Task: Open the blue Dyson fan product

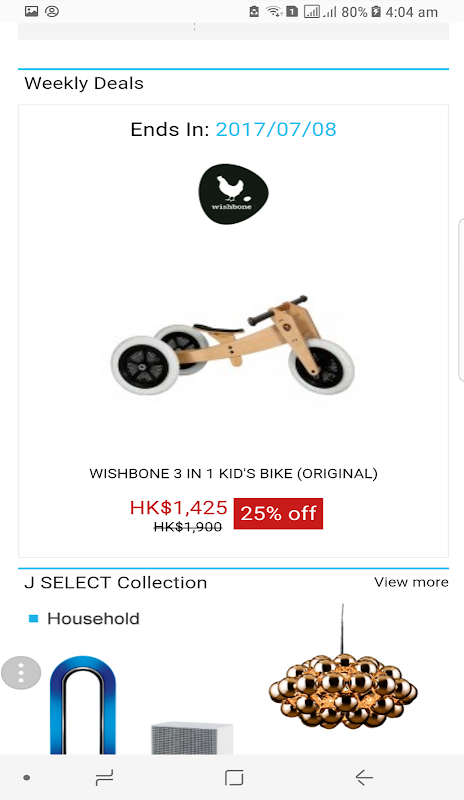Action: tap(83, 705)
